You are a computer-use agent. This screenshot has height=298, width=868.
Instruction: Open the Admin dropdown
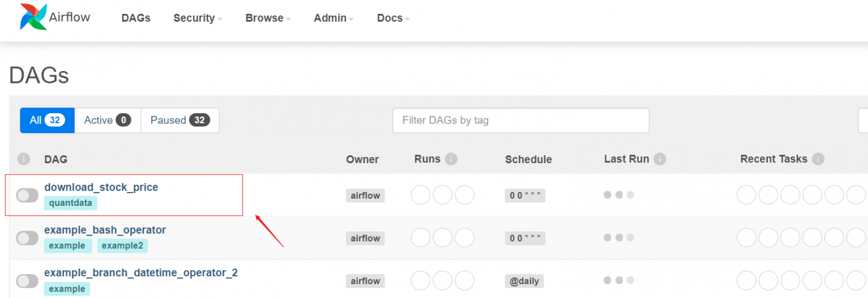point(333,18)
